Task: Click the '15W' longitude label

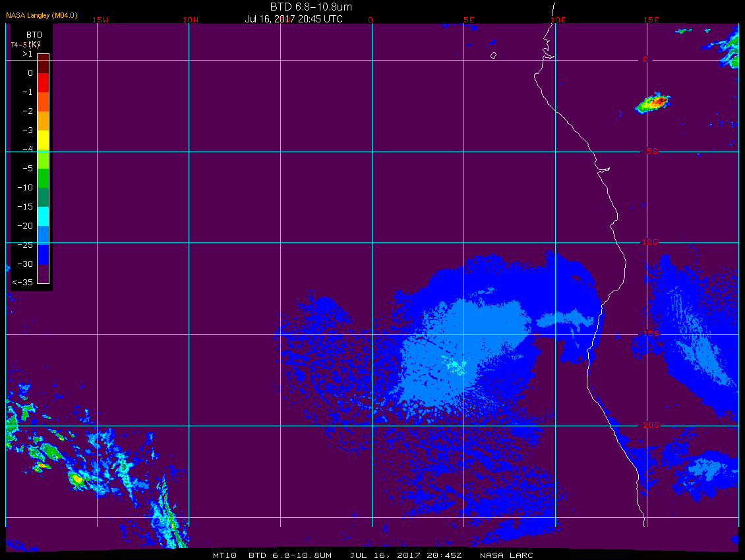Action: [100, 20]
